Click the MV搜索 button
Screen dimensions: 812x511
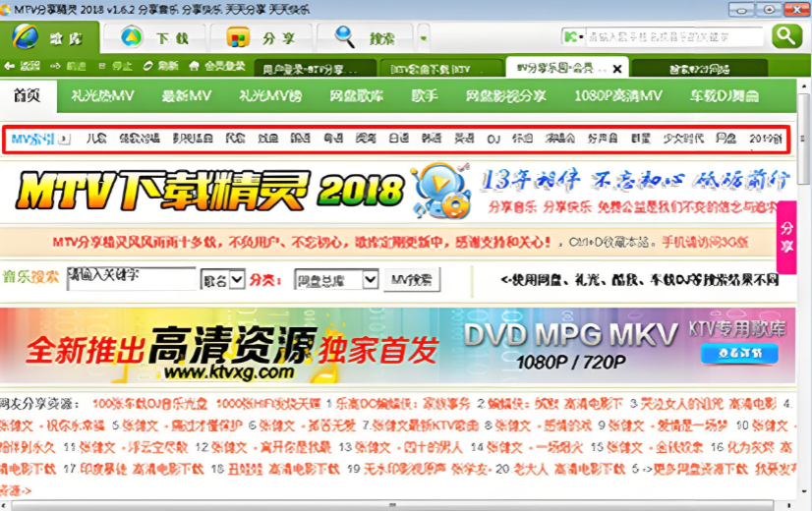click(412, 280)
